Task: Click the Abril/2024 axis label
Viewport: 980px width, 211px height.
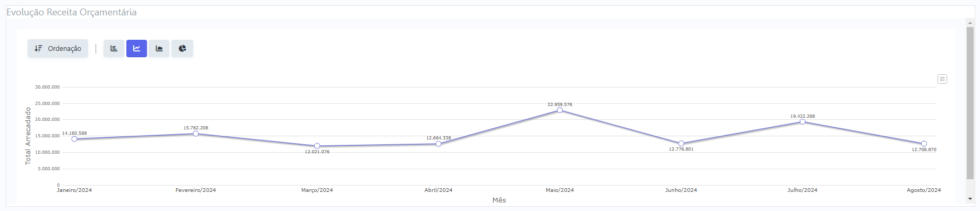Action: [439, 190]
